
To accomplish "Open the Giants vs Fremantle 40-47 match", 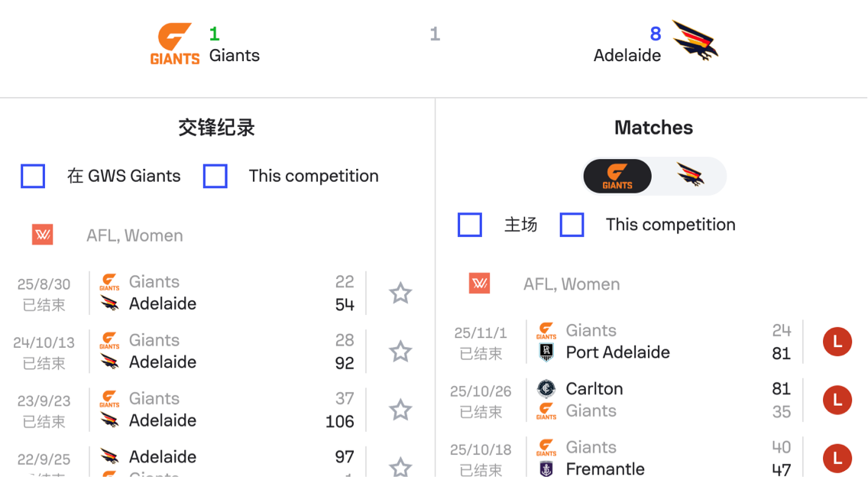I will pyautogui.click(x=657, y=458).
